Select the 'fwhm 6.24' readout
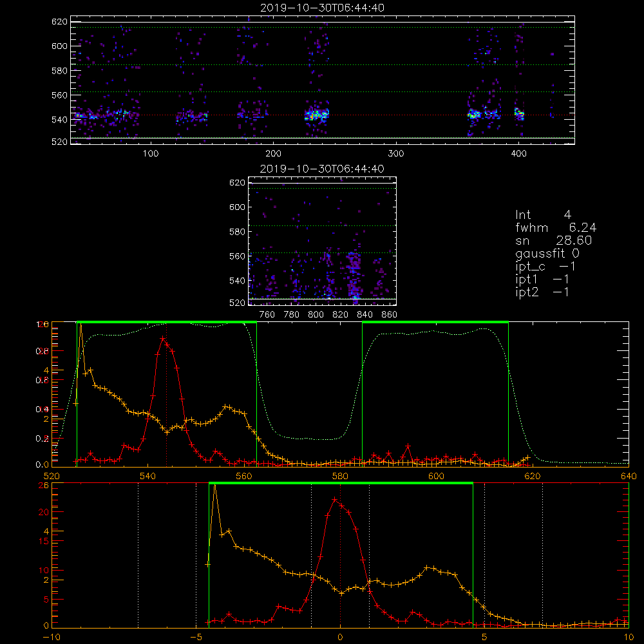 556,227
